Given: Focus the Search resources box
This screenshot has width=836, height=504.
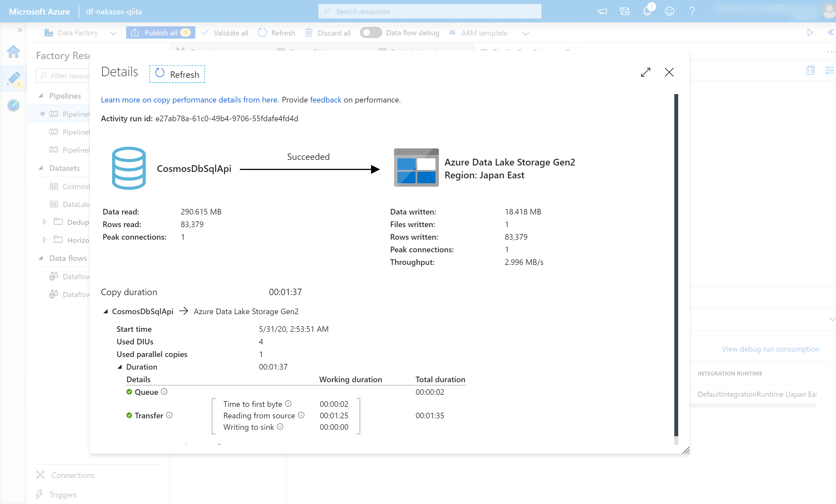Looking at the screenshot, I should coord(430,11).
